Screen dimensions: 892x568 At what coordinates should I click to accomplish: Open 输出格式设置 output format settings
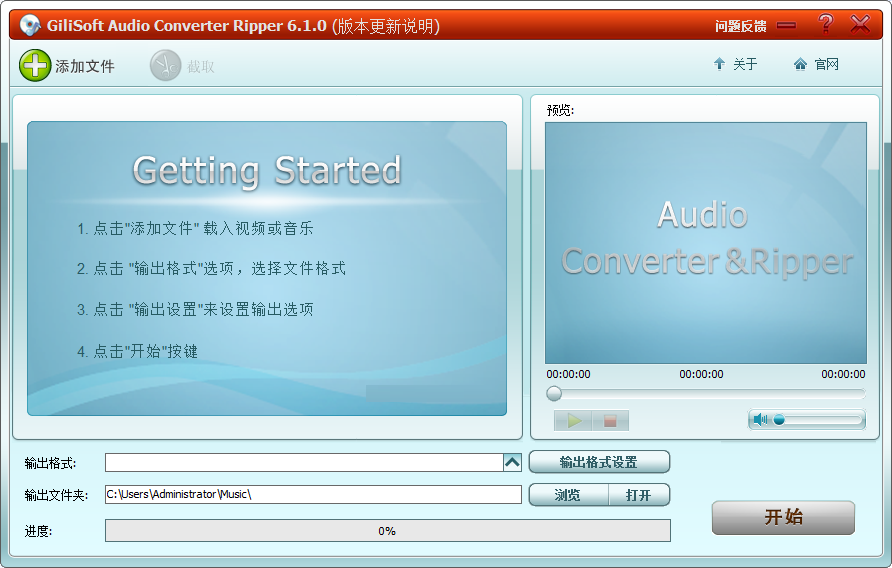599,462
